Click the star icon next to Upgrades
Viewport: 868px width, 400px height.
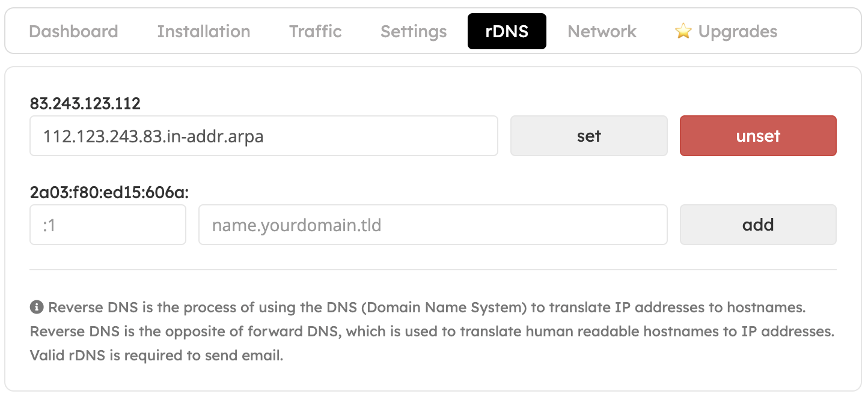coord(683,31)
